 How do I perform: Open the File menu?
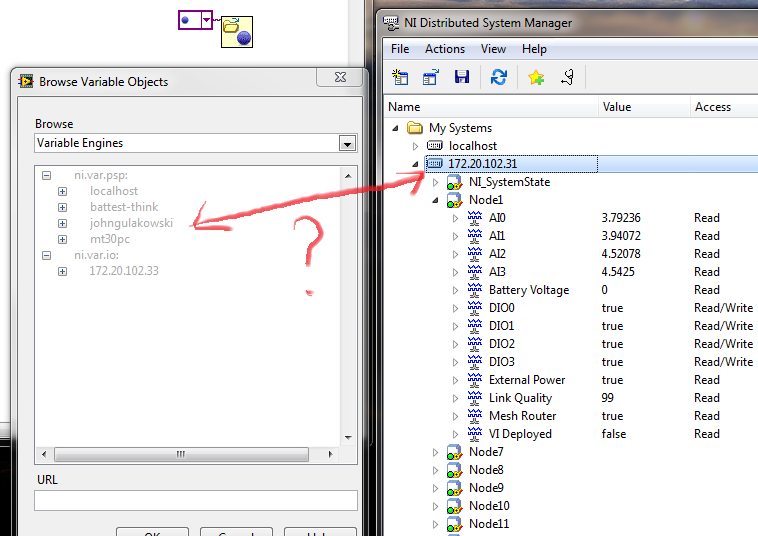[x=400, y=49]
